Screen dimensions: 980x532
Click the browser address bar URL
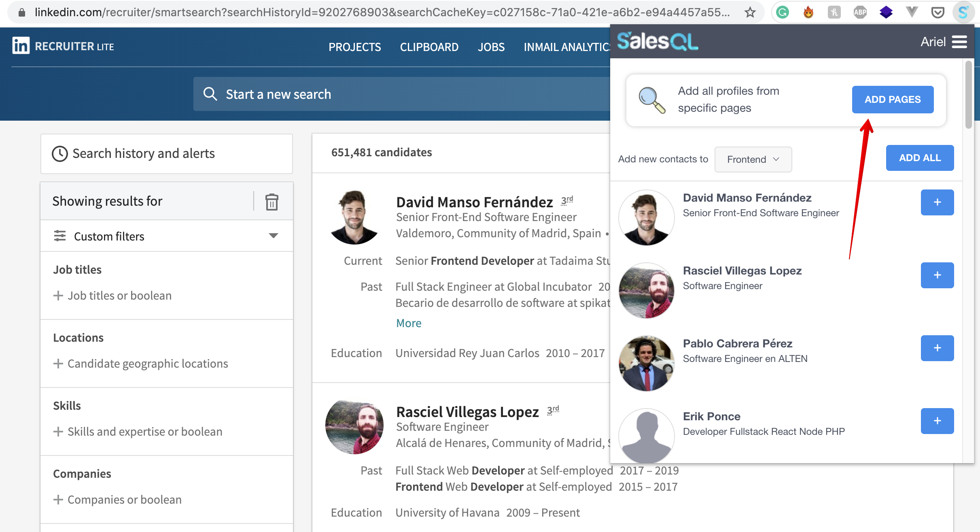pyautogui.click(x=382, y=13)
